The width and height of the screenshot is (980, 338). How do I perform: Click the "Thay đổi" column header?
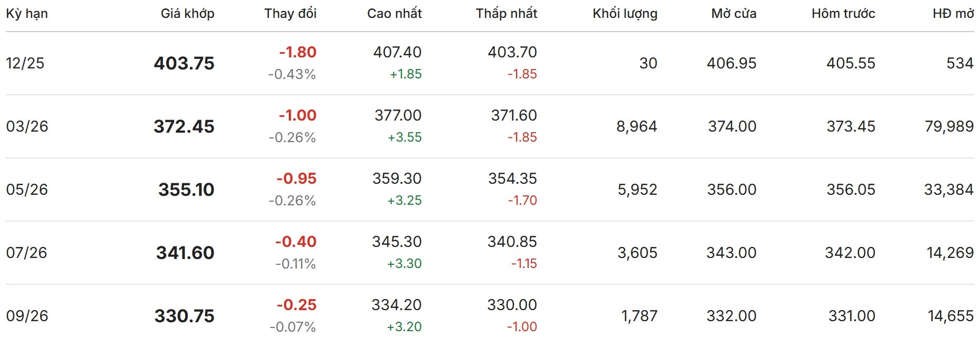click(x=290, y=14)
